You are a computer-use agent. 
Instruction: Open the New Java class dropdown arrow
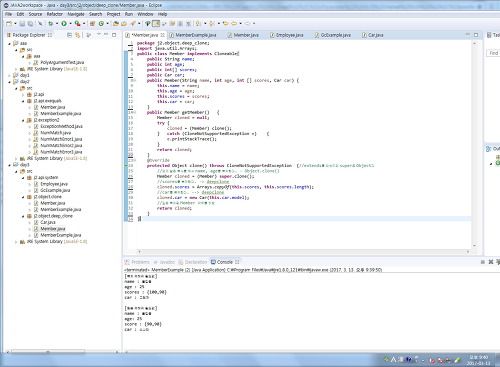click(107, 24)
